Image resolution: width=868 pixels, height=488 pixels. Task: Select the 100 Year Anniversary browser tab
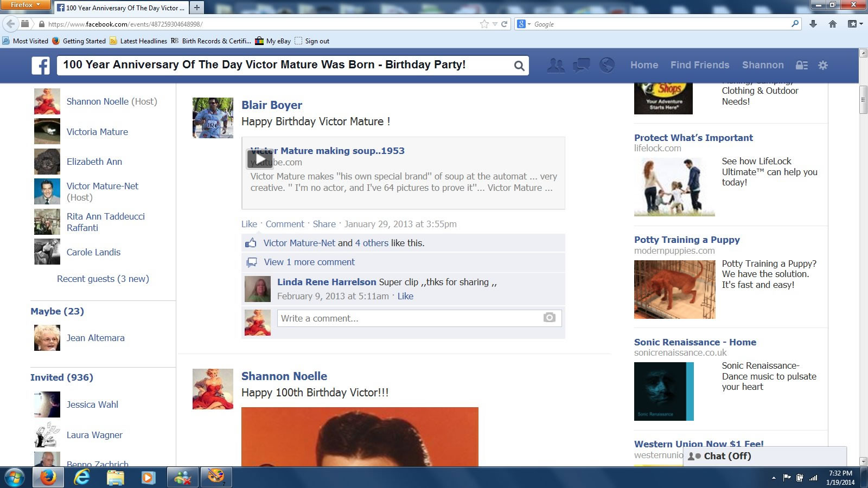pyautogui.click(x=121, y=8)
